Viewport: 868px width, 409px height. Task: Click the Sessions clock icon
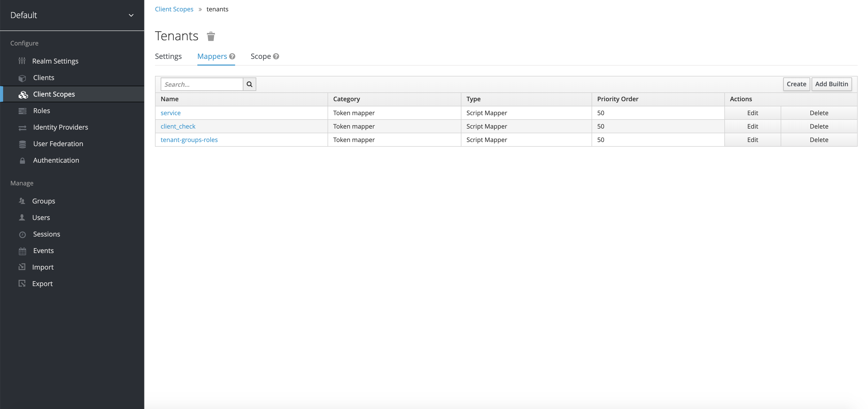[x=22, y=234]
